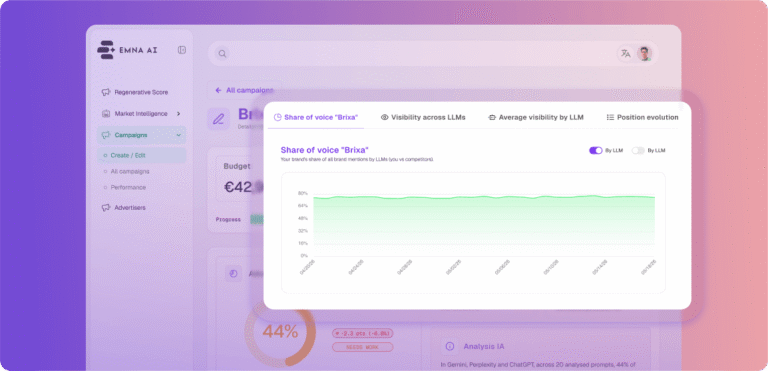Click the Budget label on the card
This screenshot has height=371, width=768.
pos(237,166)
